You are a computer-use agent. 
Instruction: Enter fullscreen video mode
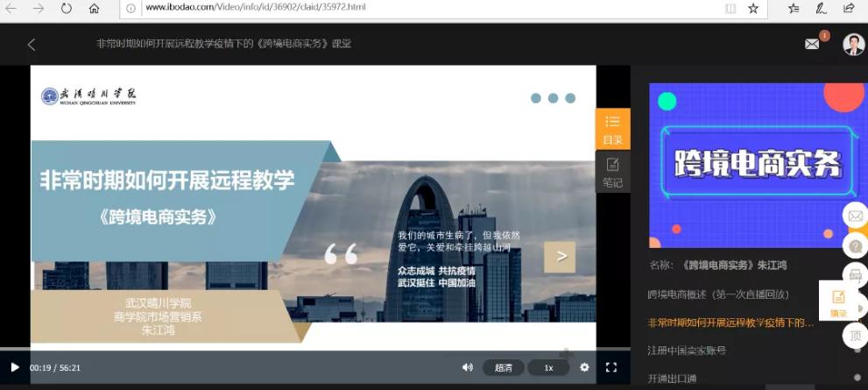point(611,367)
